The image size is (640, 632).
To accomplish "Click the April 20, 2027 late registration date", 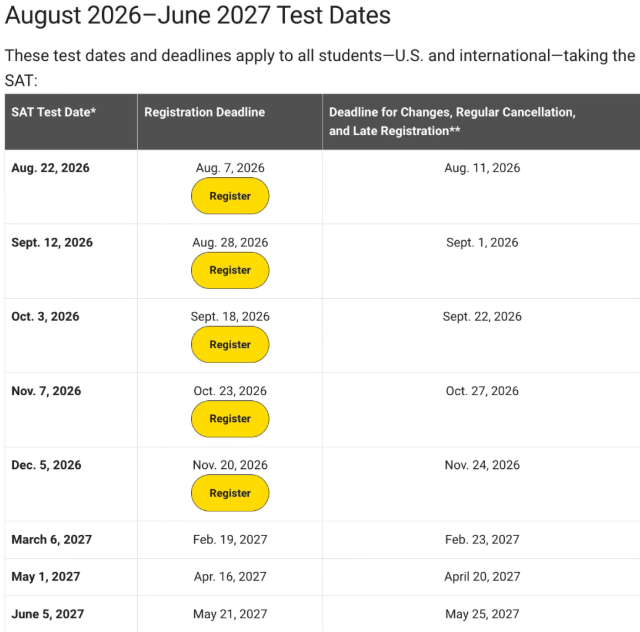I will 482,576.
